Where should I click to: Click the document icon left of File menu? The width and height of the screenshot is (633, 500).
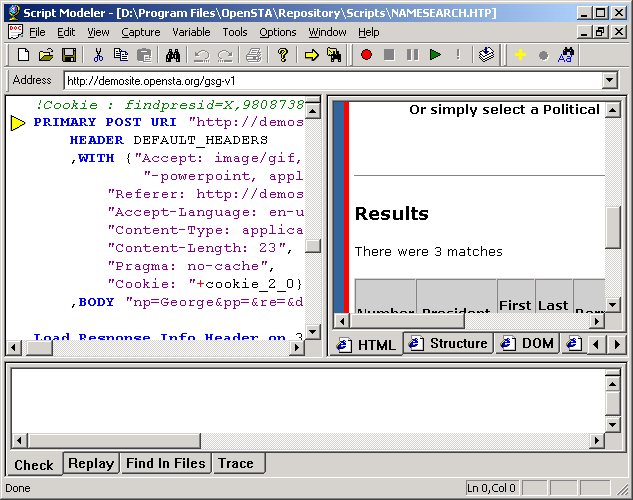tap(15, 32)
